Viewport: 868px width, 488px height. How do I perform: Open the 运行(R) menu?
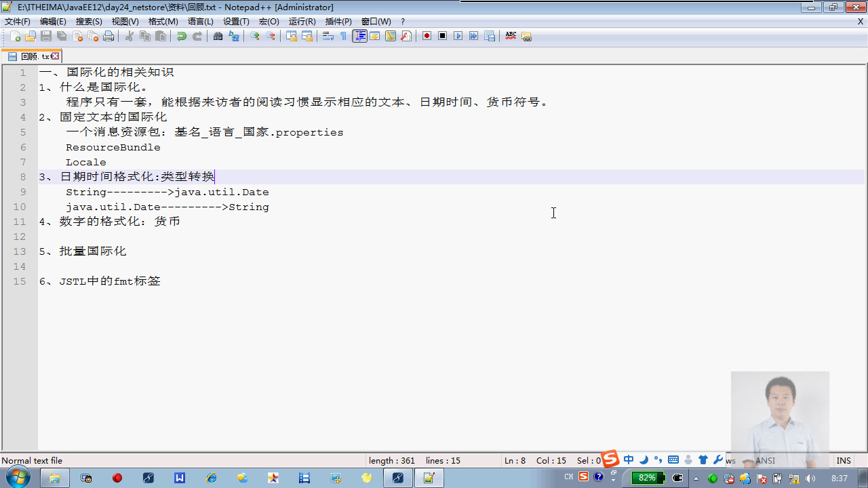pyautogui.click(x=302, y=22)
